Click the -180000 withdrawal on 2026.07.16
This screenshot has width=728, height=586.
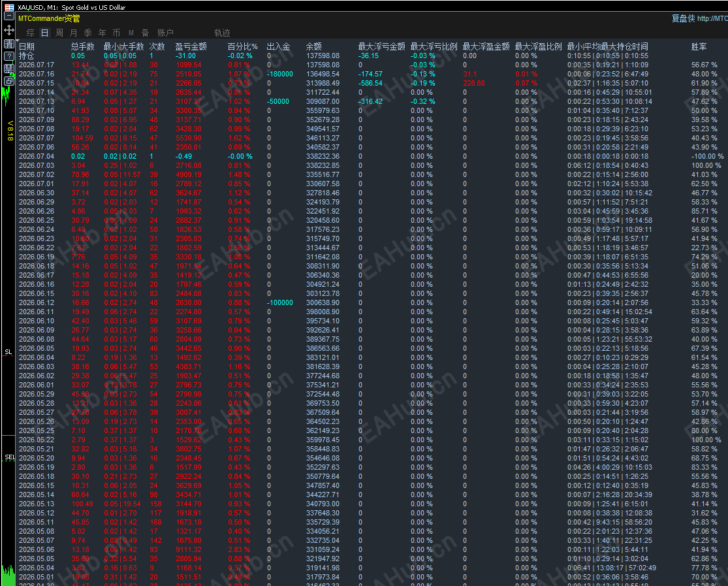(280, 74)
